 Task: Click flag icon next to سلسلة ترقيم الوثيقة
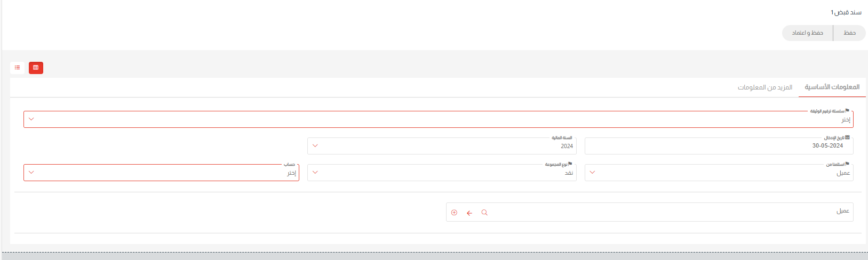[x=847, y=111]
